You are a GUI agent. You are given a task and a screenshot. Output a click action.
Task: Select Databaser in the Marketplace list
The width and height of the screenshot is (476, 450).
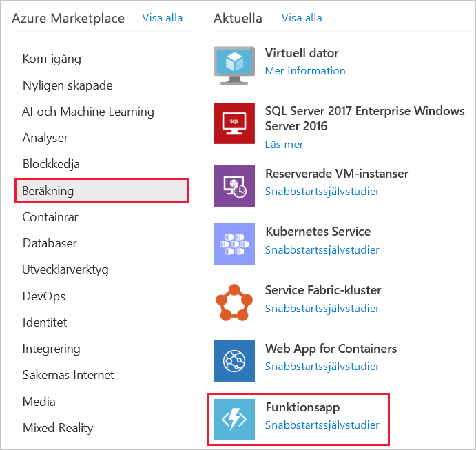coord(50,244)
